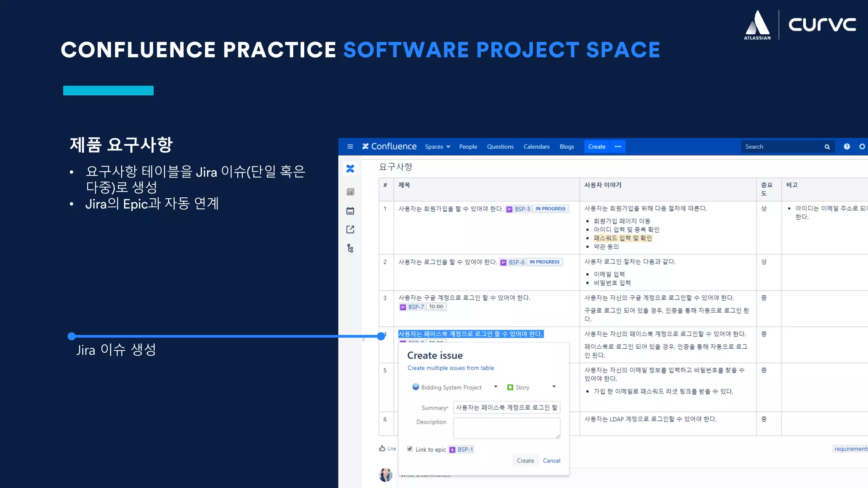Click the green Story type icon
Viewport: 868px width, 488px height.
tap(510, 387)
